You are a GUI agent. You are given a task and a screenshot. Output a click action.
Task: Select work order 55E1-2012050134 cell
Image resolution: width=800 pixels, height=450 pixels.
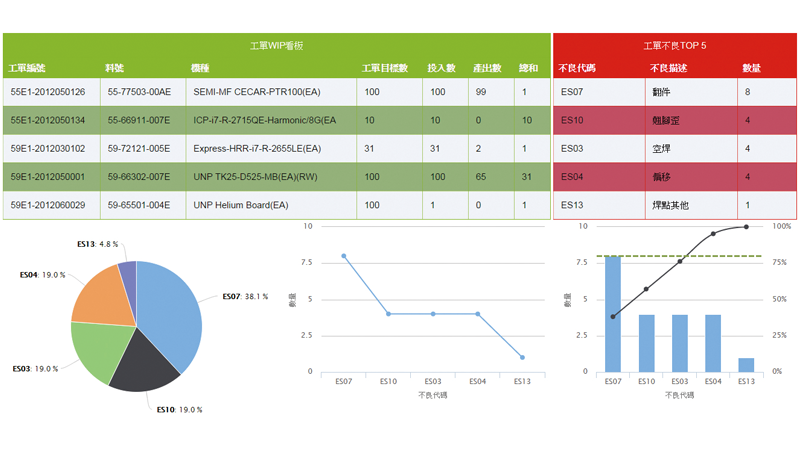point(52,120)
